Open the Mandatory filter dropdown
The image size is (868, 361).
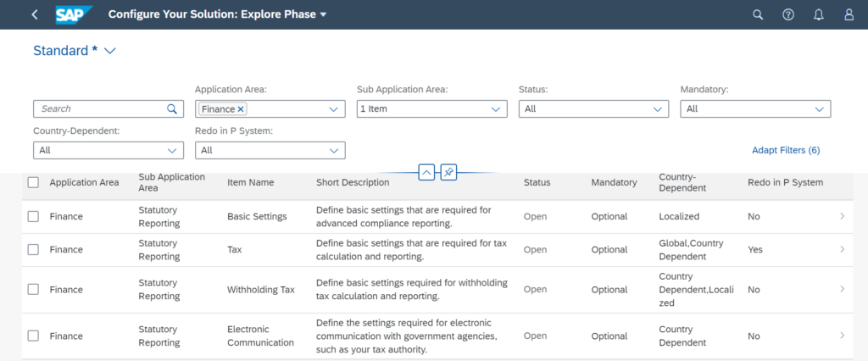coord(820,109)
